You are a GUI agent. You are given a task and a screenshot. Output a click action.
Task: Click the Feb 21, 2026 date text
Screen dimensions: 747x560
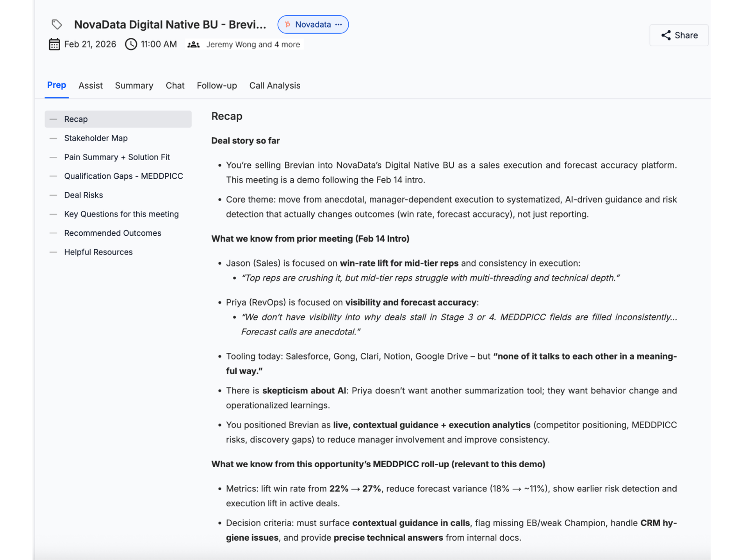click(90, 44)
